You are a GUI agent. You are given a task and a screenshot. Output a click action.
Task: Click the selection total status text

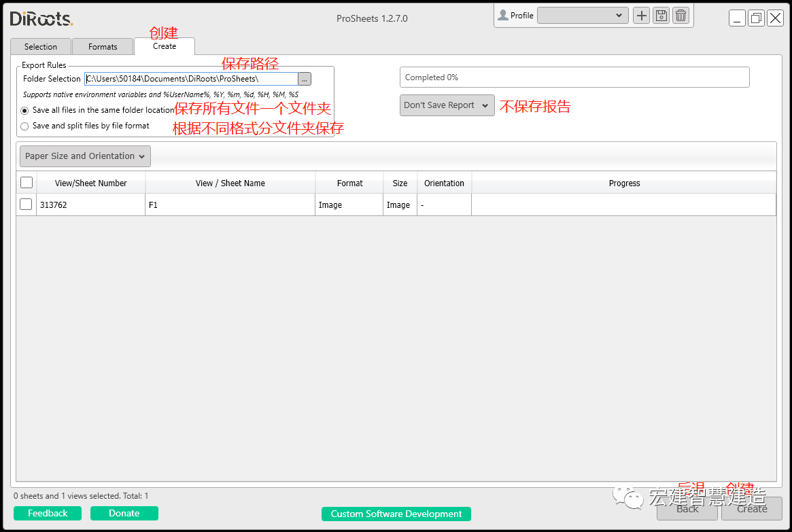click(x=81, y=496)
